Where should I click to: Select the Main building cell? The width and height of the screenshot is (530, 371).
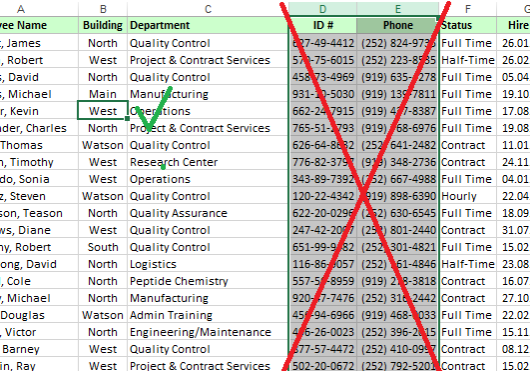point(103,94)
